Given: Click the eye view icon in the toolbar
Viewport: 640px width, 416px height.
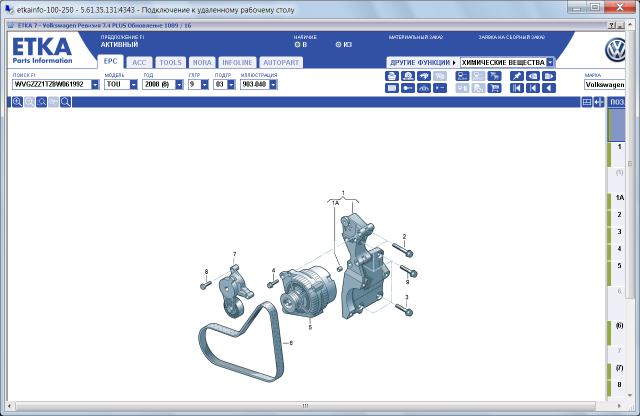Looking at the screenshot, I should pos(533,76).
